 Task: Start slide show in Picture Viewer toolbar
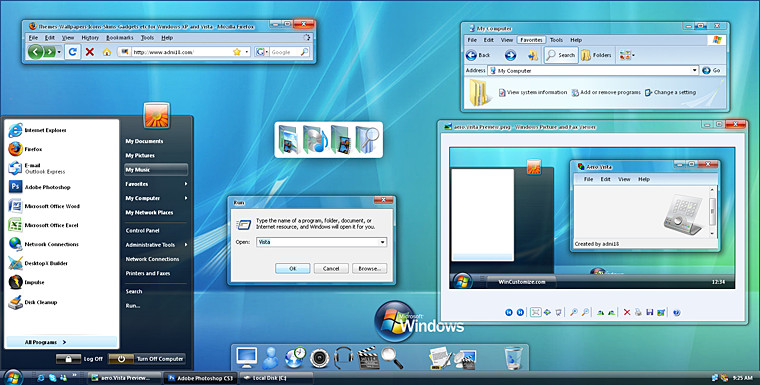click(x=559, y=312)
